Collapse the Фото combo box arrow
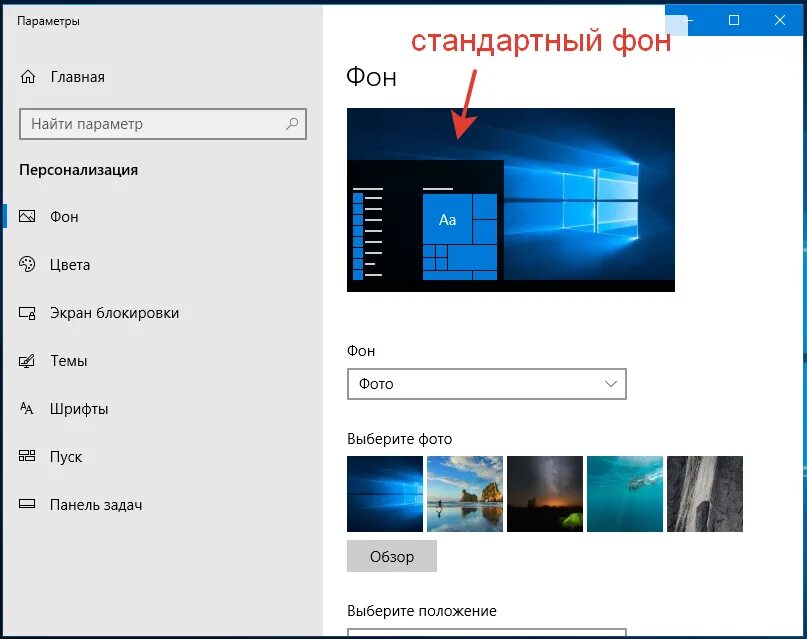Viewport: 807px width, 639px height. 610,383
